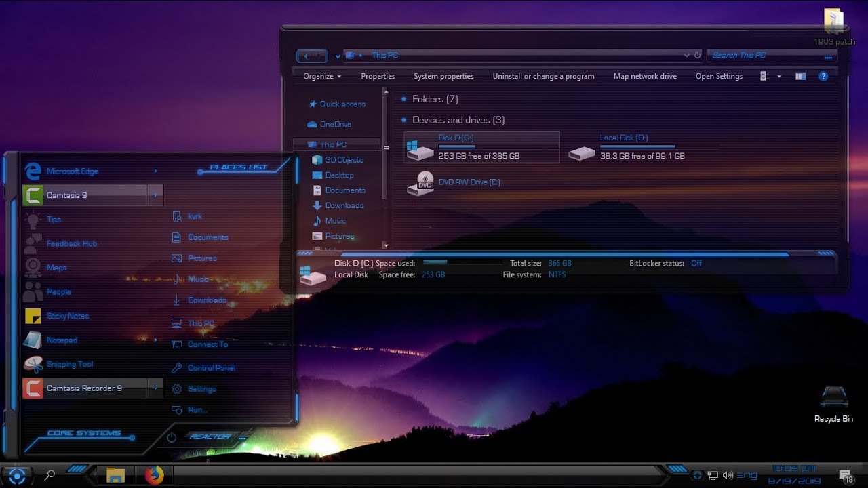Open the notification center icon

[x=846, y=476]
